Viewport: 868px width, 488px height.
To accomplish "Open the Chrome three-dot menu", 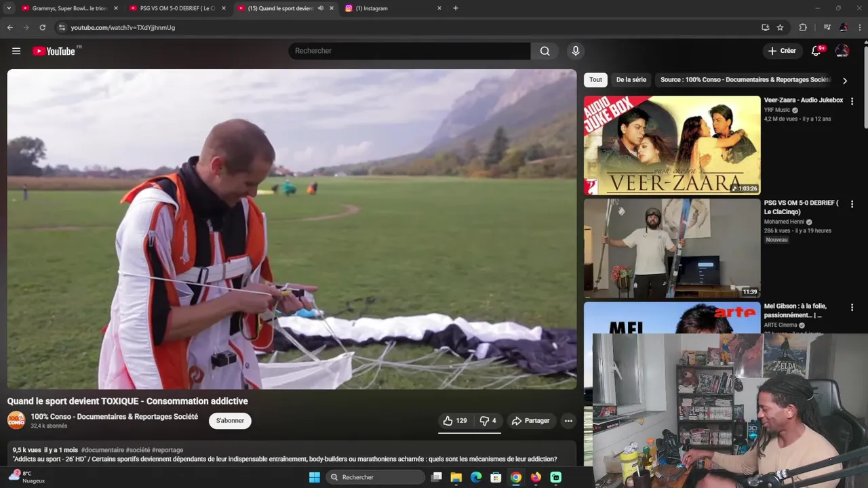I will click(860, 27).
